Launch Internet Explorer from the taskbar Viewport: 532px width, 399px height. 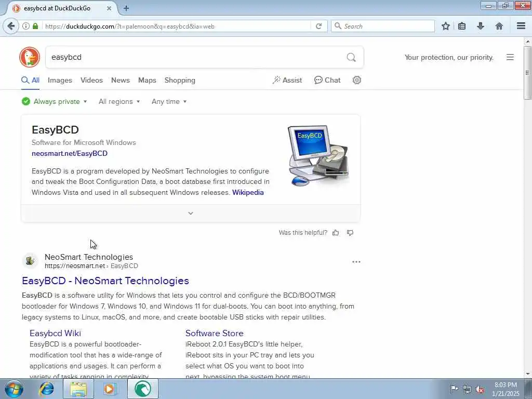(46, 389)
